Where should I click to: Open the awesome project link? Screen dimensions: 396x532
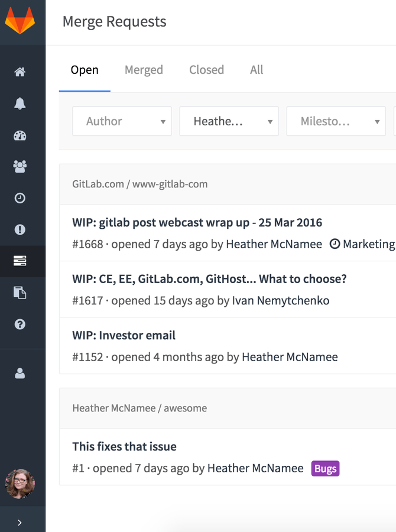(x=185, y=408)
